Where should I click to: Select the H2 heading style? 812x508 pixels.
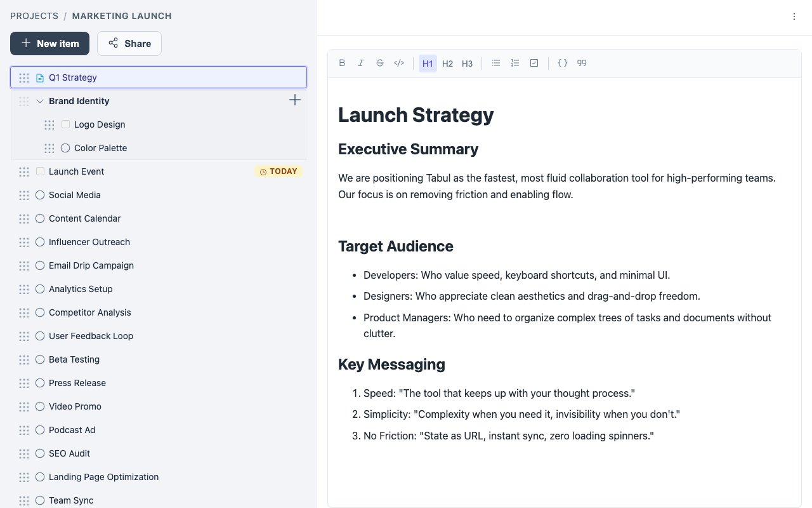(x=447, y=63)
